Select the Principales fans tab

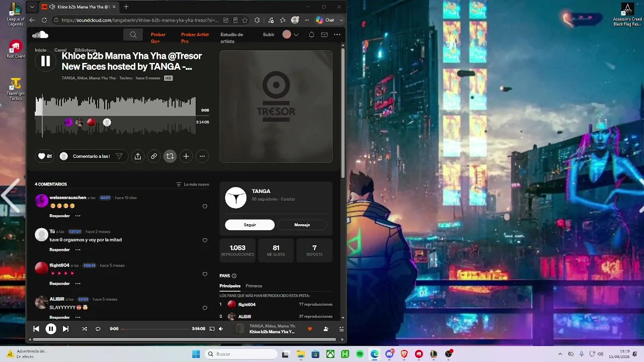coord(230,286)
